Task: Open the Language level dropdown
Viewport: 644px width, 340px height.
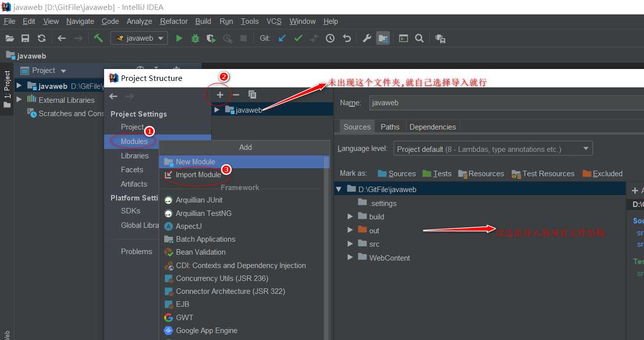Action: [493, 149]
